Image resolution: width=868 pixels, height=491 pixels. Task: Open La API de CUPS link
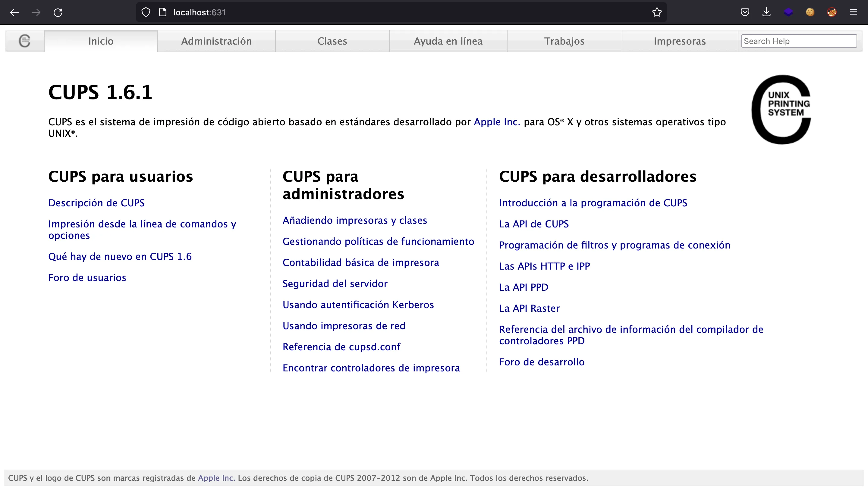click(x=534, y=224)
